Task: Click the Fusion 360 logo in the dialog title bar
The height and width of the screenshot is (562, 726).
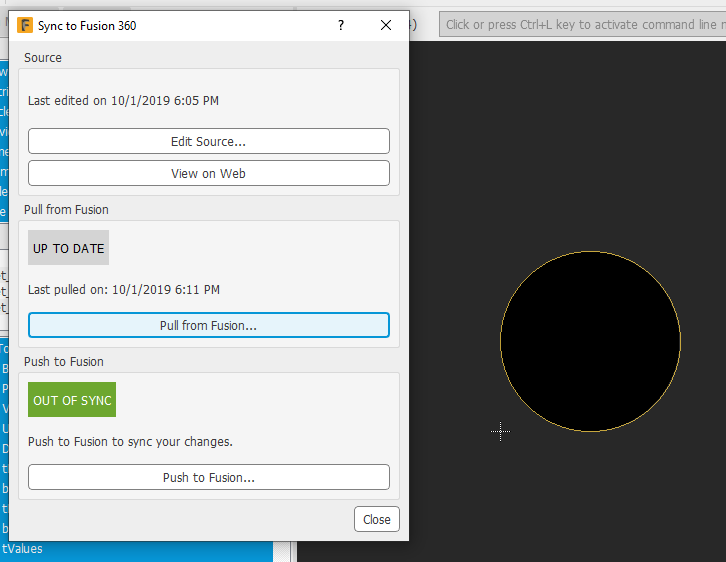Action: click(25, 26)
